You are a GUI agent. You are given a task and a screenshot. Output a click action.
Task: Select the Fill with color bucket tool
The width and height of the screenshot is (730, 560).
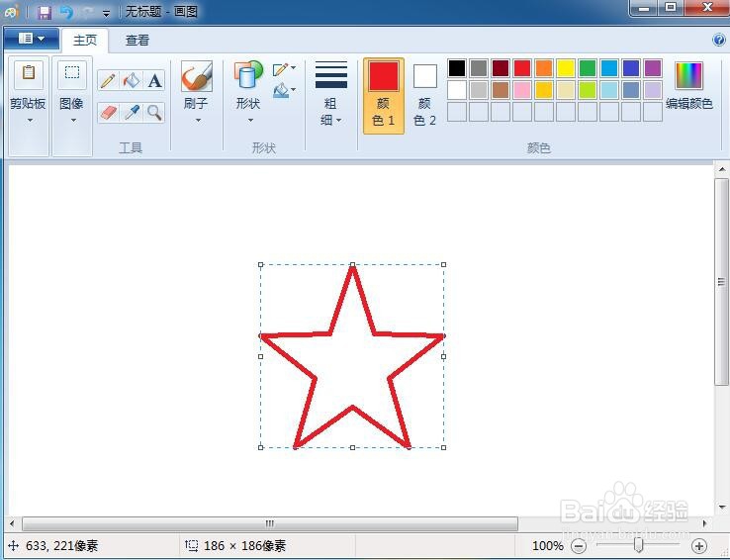[x=132, y=80]
